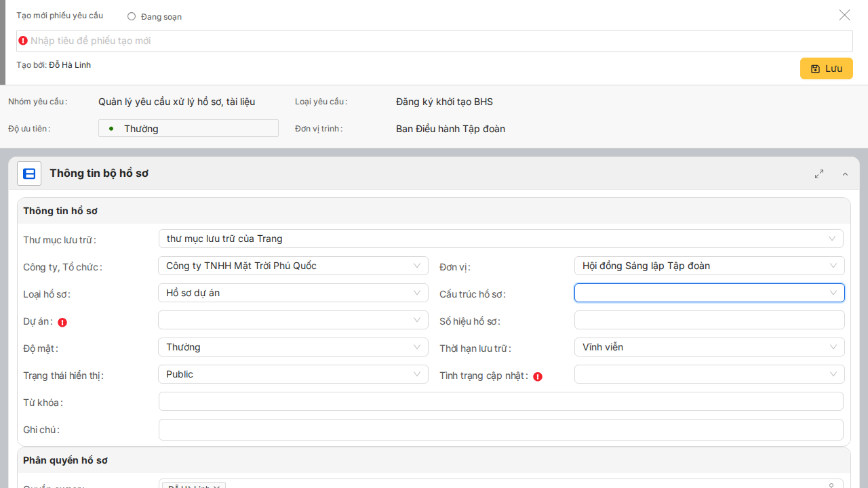Click the red alert icon in title field
The height and width of the screenshot is (488, 868).
(23, 41)
